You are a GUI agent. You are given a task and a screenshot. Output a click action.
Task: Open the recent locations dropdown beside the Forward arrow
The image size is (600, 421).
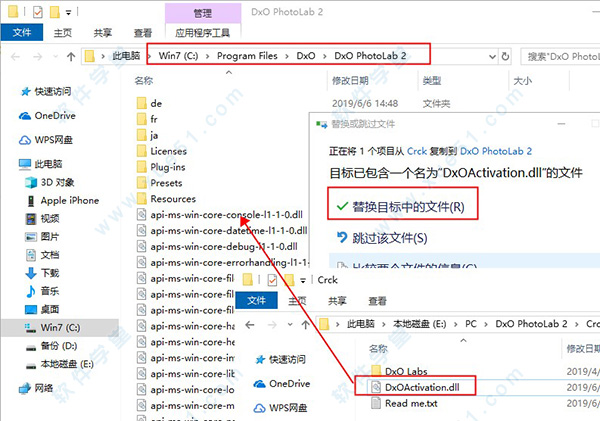click(x=55, y=57)
